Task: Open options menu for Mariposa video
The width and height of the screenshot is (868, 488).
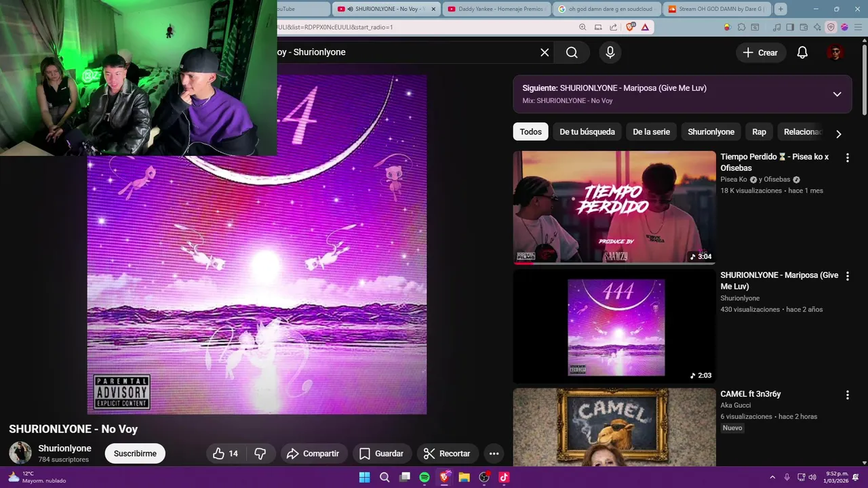Action: (847, 277)
